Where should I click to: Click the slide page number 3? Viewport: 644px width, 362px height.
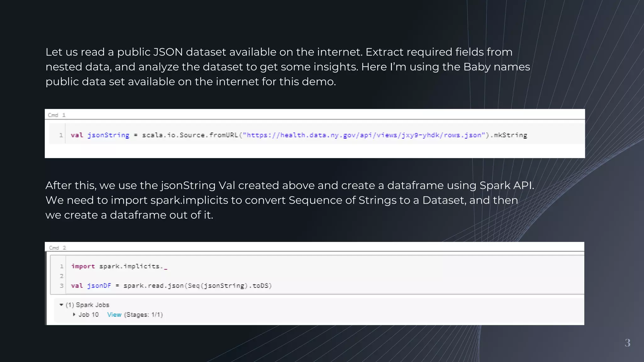point(627,343)
